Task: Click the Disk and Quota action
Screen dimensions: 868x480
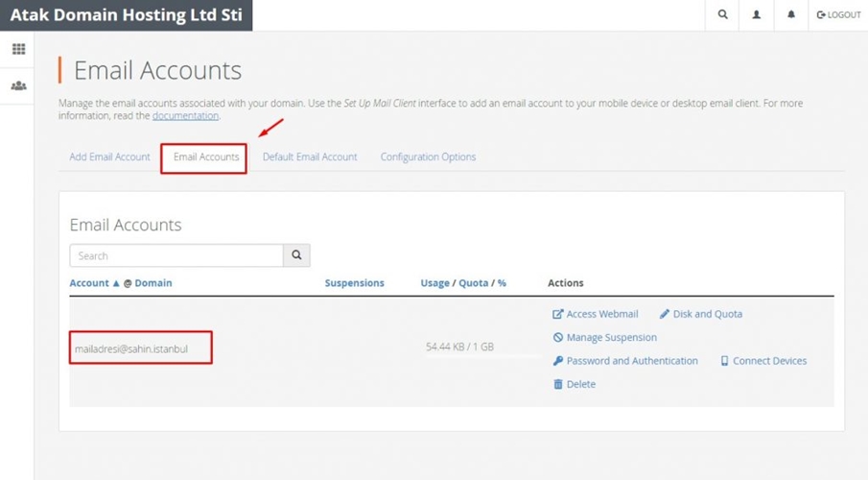Action: (x=701, y=314)
